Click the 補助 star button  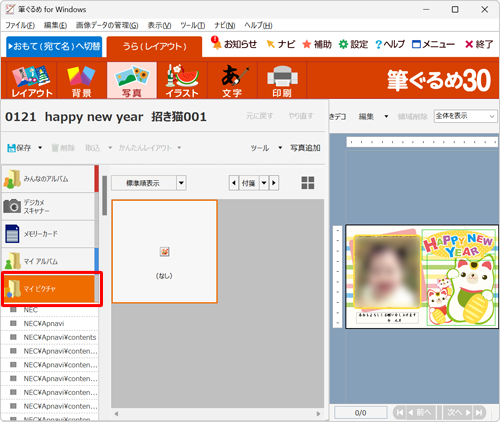pyautogui.click(x=317, y=44)
